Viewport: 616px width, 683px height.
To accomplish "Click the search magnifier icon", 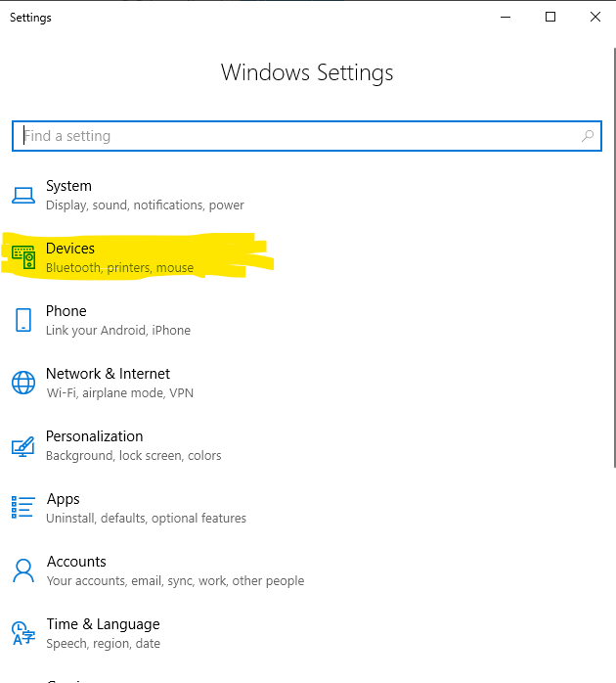I will [x=588, y=136].
